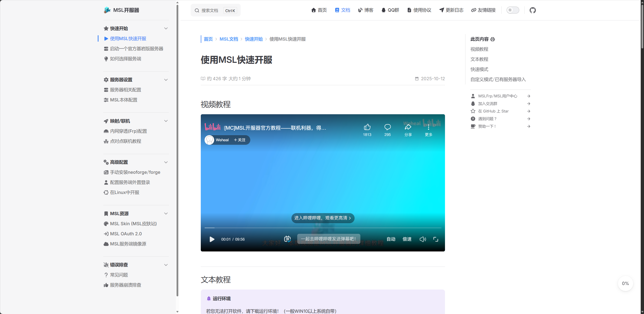Focus the 搜索文档 search box
Screen dimensions: 644x314
(x=210, y=11)
